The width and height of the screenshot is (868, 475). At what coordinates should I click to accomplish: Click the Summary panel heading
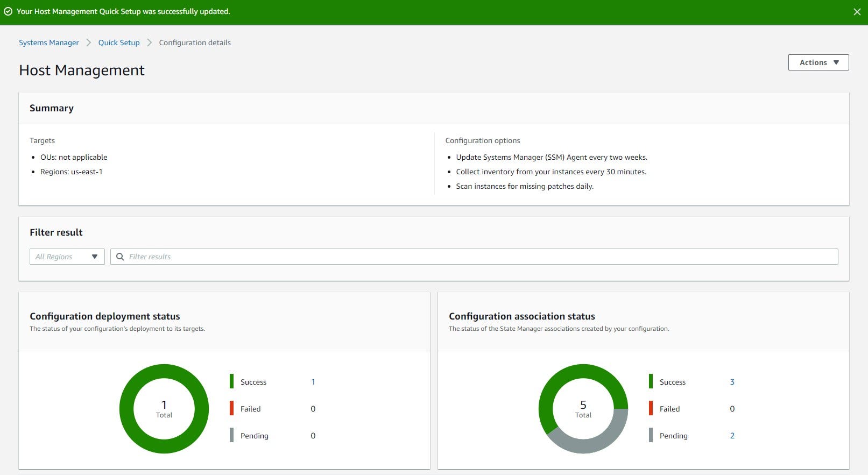(52, 108)
